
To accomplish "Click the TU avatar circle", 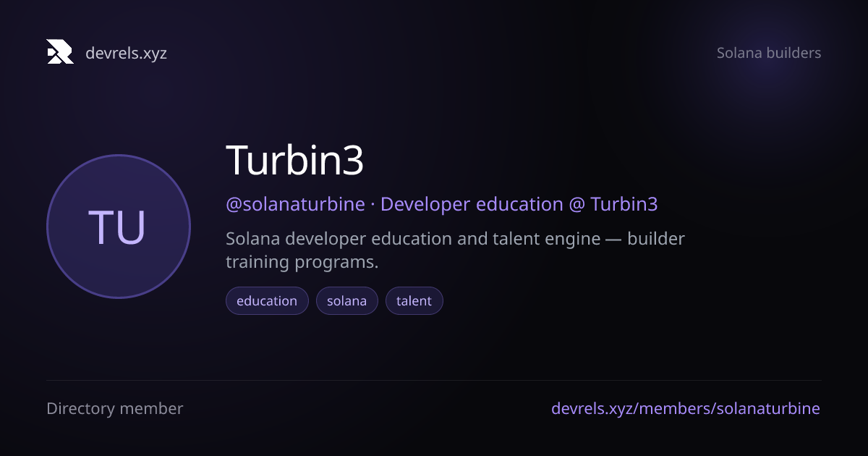I will click(119, 227).
